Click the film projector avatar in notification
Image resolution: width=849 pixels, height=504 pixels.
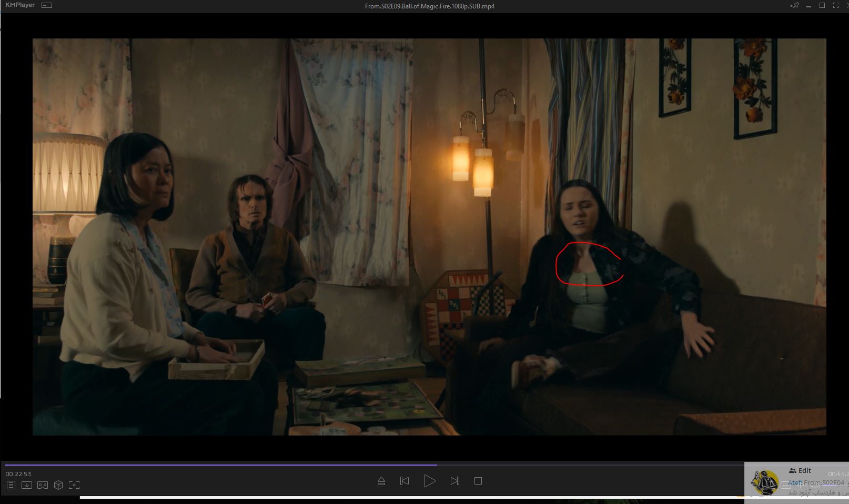(x=764, y=482)
